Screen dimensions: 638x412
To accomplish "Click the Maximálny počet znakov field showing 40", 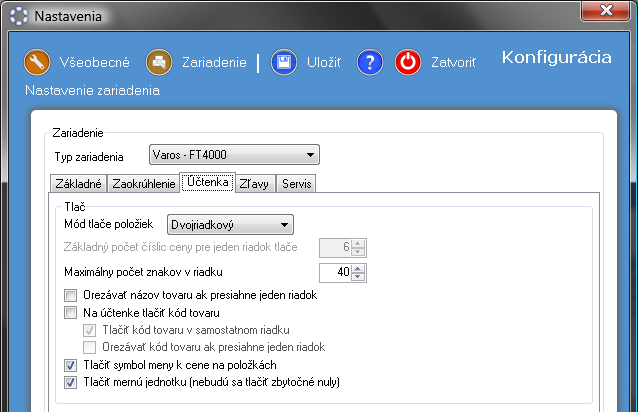I will coord(335,272).
